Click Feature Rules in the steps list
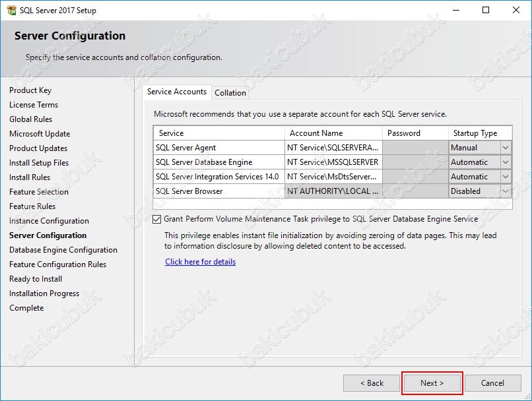This screenshot has width=532, height=401. [x=32, y=206]
